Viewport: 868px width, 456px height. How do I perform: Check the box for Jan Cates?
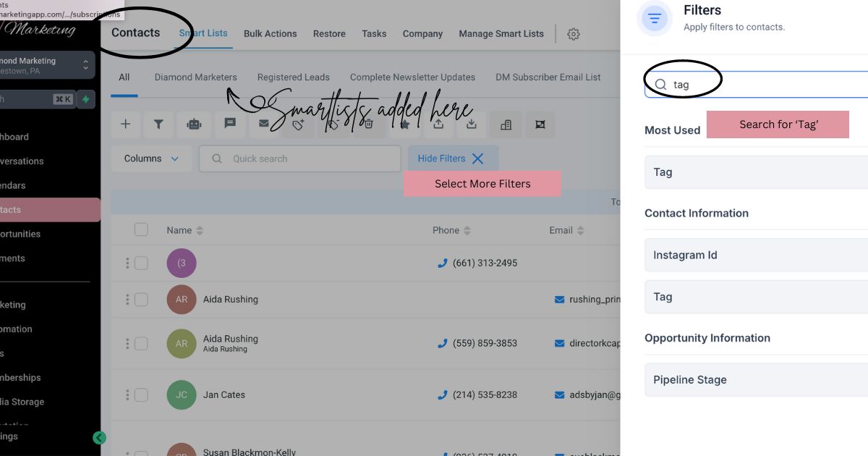141,394
